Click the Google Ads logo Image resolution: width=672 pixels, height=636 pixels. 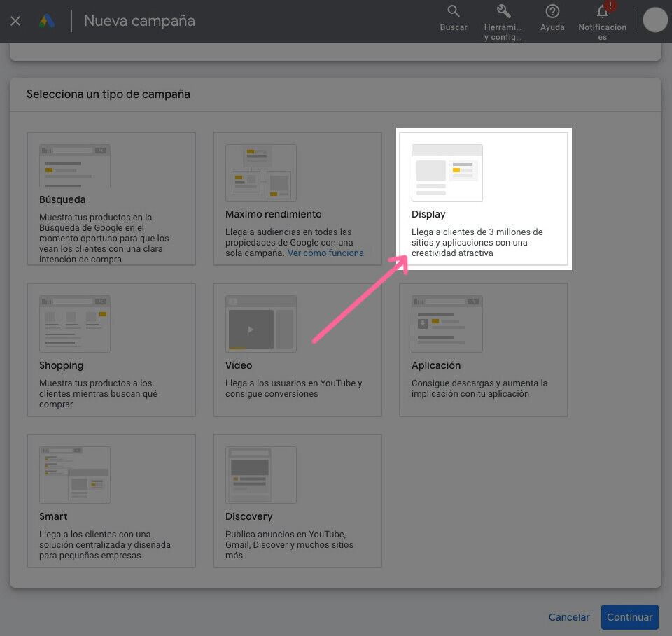[x=46, y=20]
